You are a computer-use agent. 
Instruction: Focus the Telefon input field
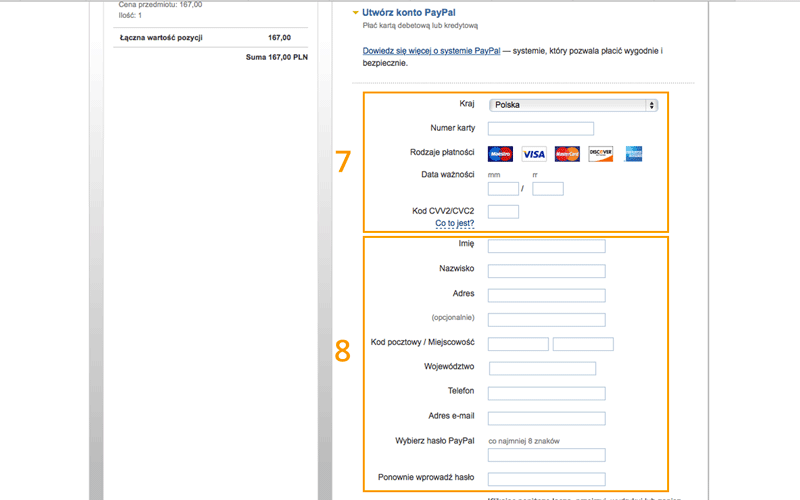point(546,392)
